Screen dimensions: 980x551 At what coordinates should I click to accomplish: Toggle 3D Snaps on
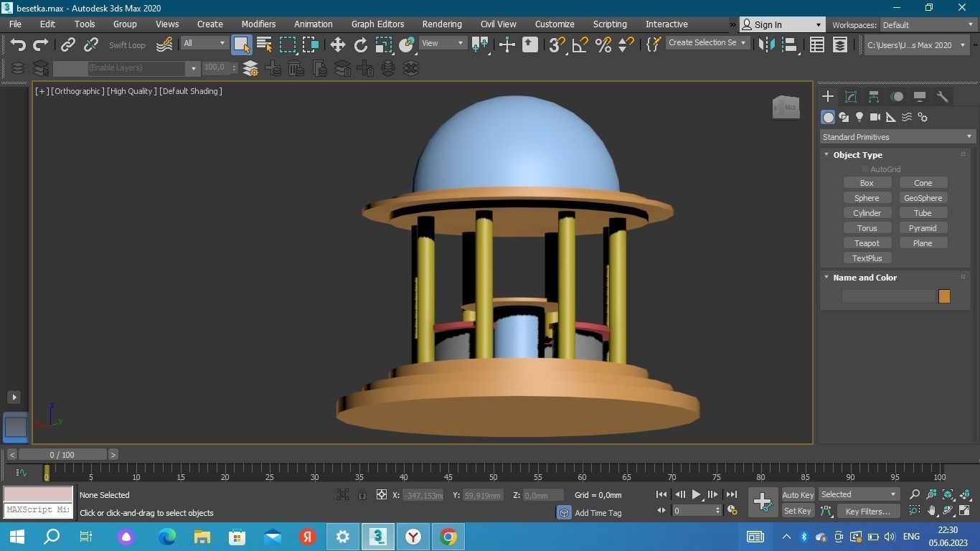click(556, 44)
